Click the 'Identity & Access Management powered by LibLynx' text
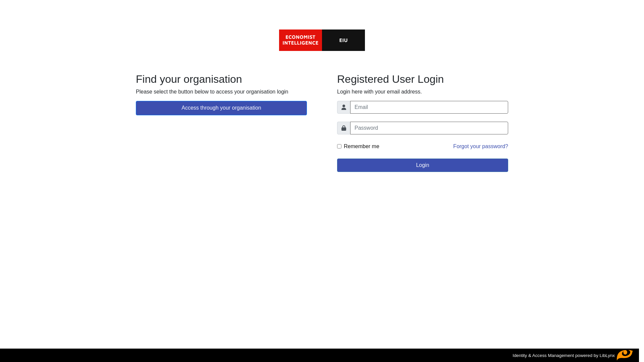This screenshot has height=362, width=644. pyautogui.click(x=563, y=356)
